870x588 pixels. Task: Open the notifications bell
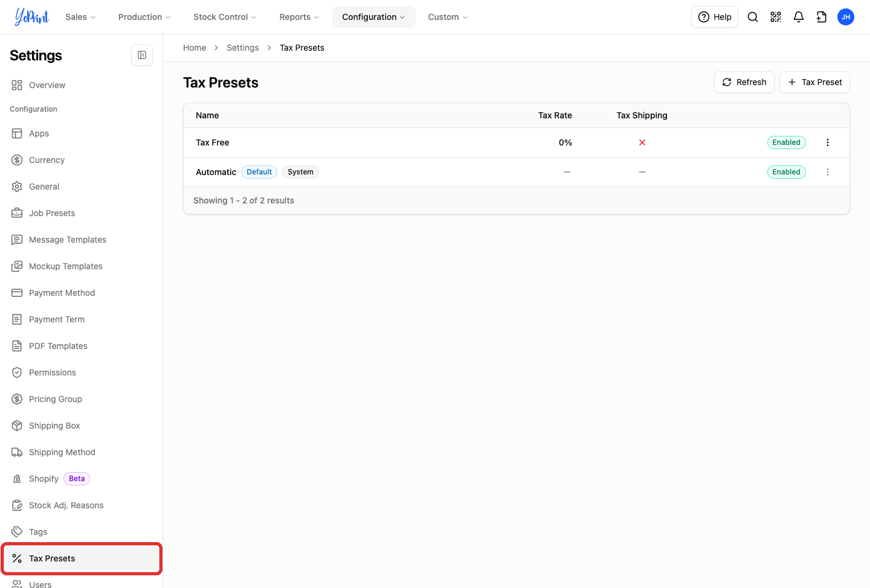tap(799, 17)
